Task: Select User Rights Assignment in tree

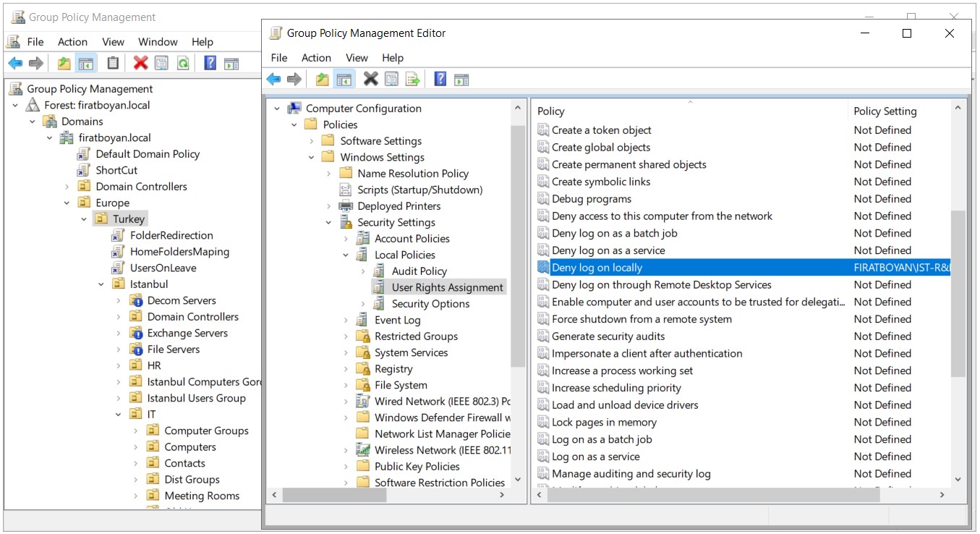Action: (x=447, y=287)
